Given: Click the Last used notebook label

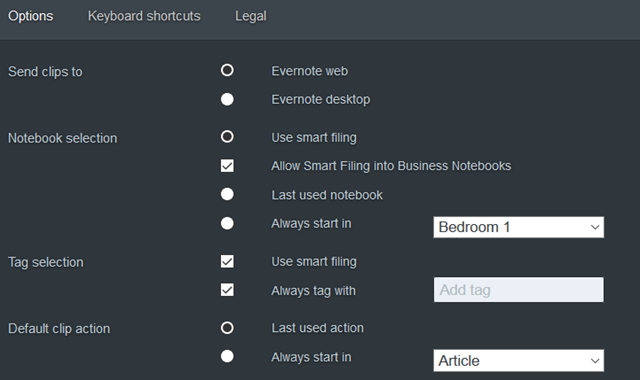Looking at the screenshot, I should click(x=327, y=195).
